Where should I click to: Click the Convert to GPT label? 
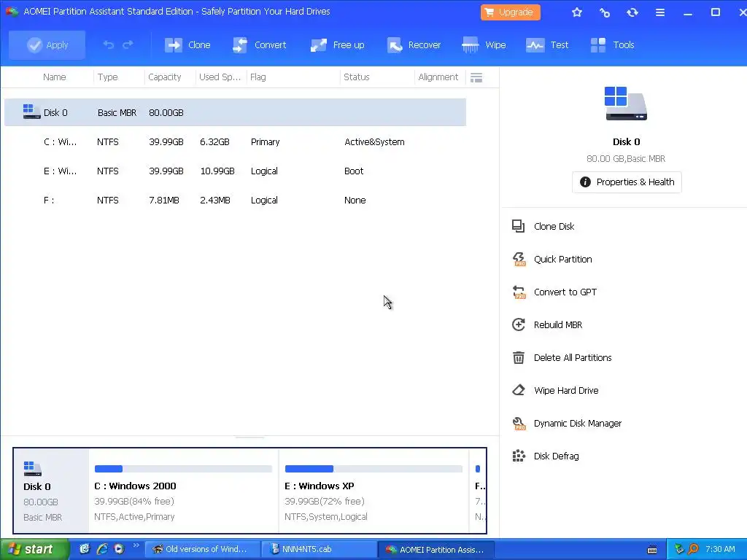pos(565,292)
